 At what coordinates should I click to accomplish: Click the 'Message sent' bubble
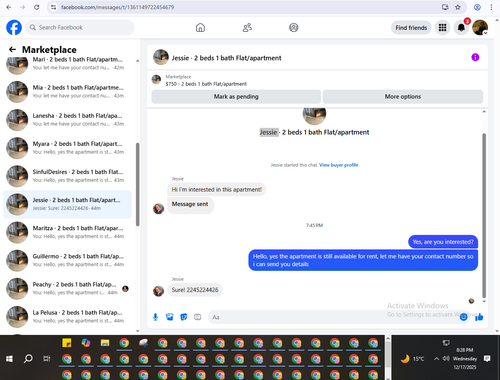(190, 204)
